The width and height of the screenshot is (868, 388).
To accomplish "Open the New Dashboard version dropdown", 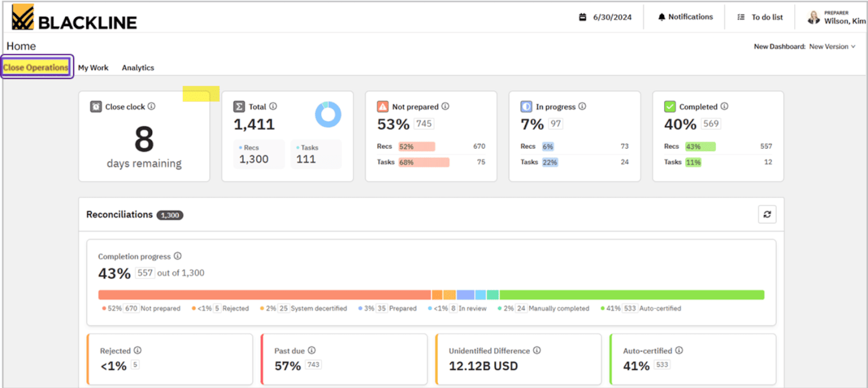I will point(832,47).
